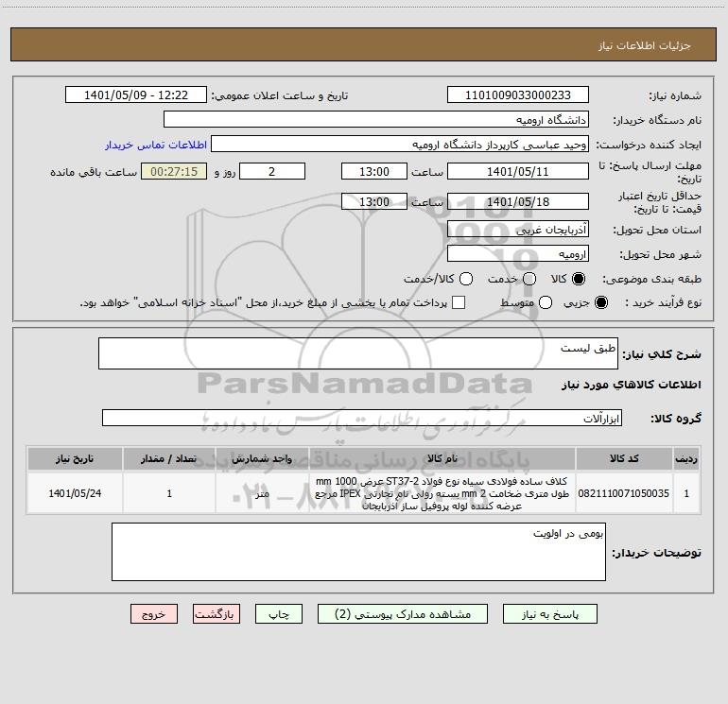Viewport: 728px width, 704px height.
Task: Click the نام کالا column header
Action: [x=442, y=458]
